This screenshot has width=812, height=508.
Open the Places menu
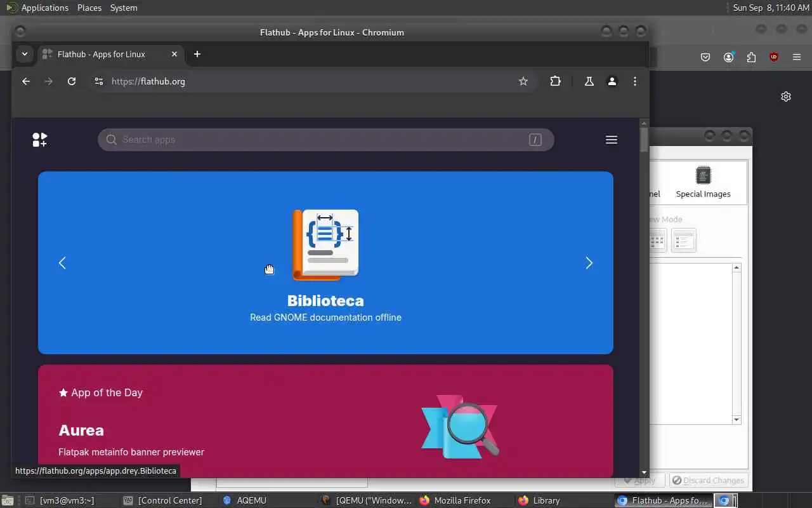point(89,8)
